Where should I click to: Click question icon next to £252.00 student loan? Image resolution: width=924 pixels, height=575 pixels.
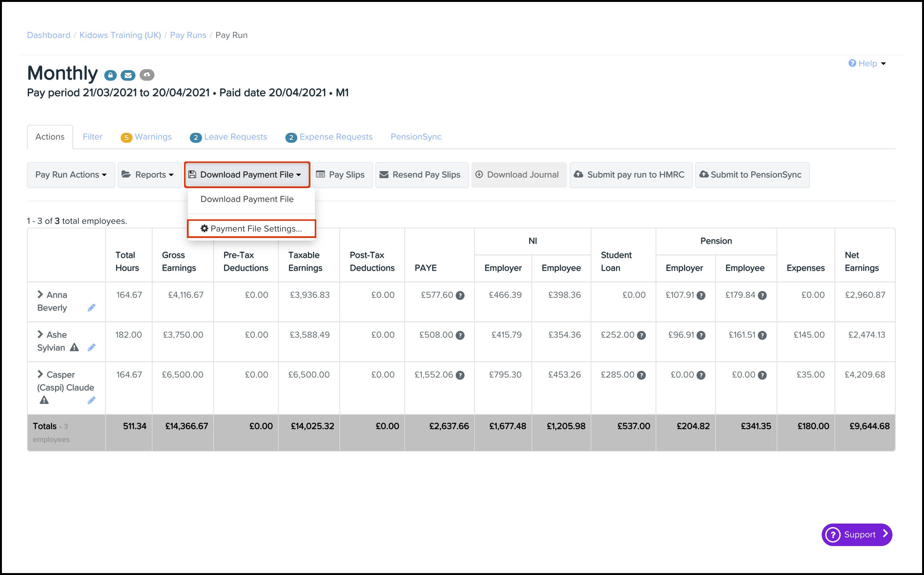pos(641,335)
